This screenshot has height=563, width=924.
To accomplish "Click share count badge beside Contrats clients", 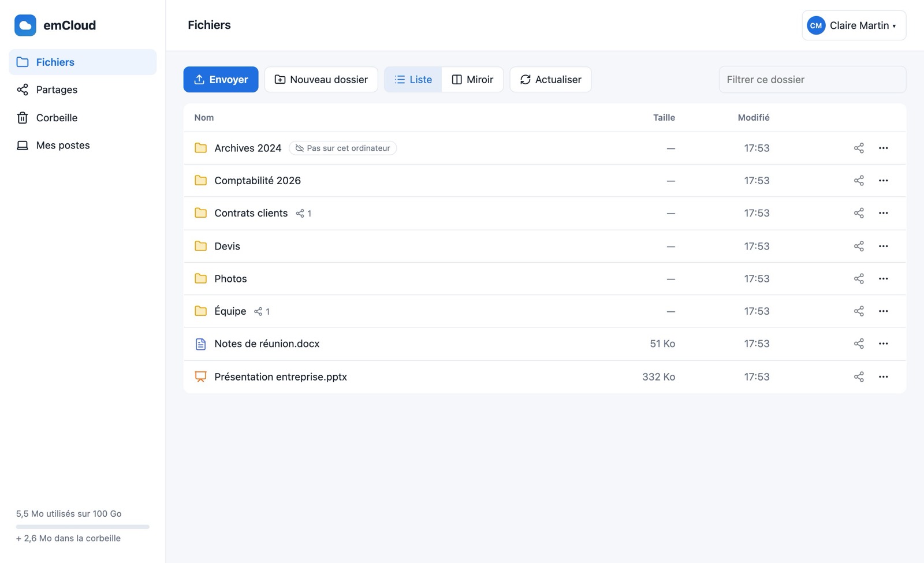I will click(x=304, y=214).
